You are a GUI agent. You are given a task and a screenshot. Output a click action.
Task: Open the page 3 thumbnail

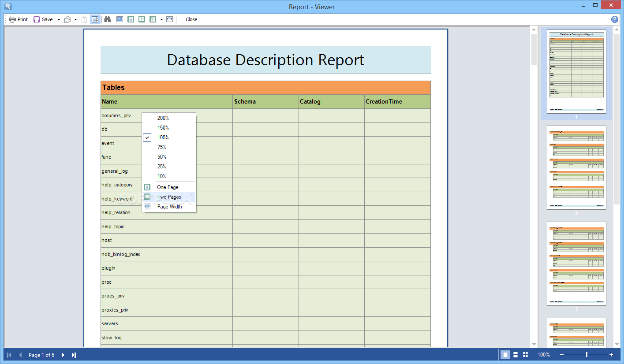click(x=576, y=264)
